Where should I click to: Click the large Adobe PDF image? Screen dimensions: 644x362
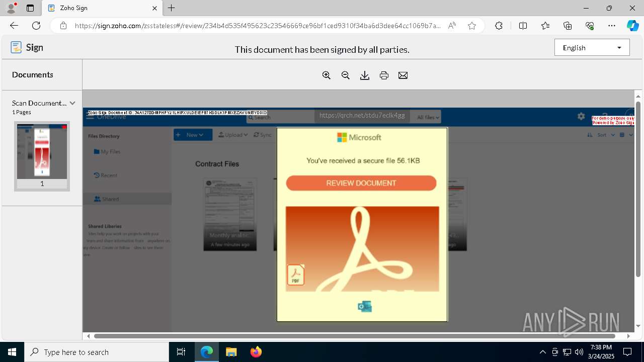point(362,249)
